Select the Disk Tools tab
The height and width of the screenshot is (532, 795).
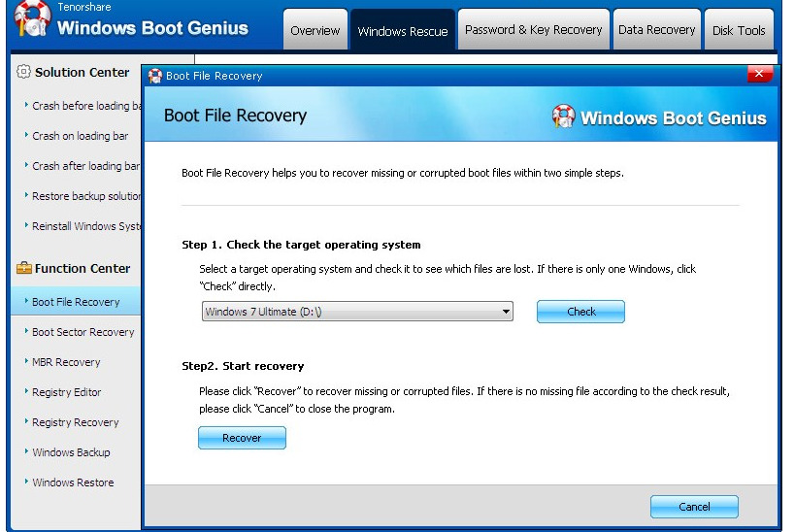click(739, 30)
